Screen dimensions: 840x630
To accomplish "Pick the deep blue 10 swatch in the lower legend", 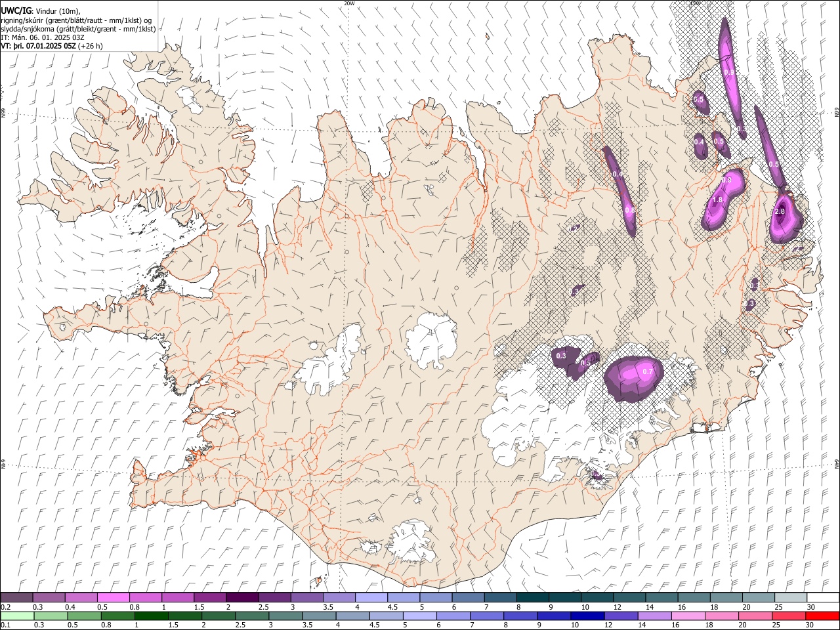I will coord(587,616).
